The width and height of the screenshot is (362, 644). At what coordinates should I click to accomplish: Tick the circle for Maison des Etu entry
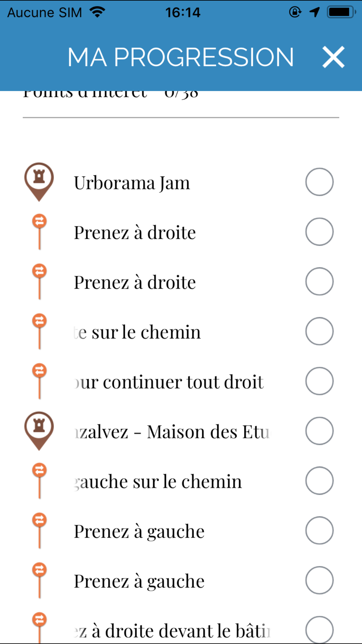point(319,431)
